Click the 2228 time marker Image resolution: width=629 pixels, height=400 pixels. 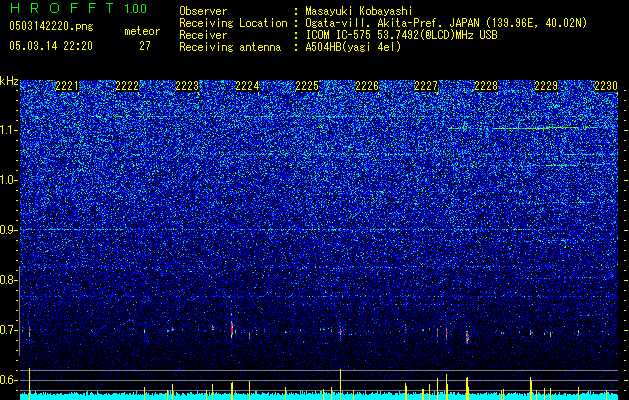[x=486, y=86]
